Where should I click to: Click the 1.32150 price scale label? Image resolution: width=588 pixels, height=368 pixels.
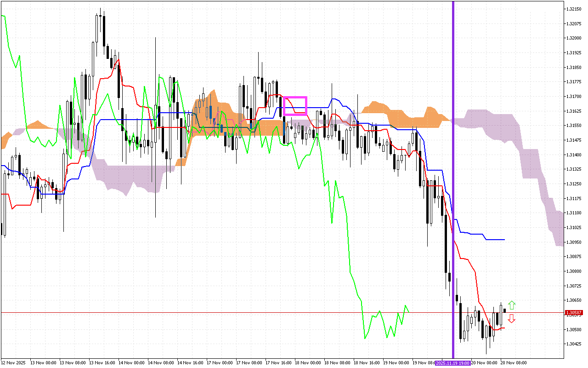[575, 8]
